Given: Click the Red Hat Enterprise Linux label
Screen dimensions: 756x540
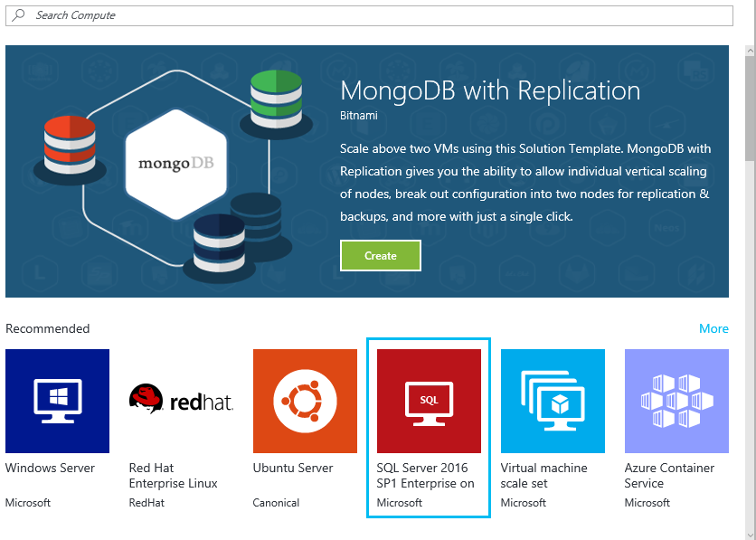Looking at the screenshot, I should coord(173,476).
